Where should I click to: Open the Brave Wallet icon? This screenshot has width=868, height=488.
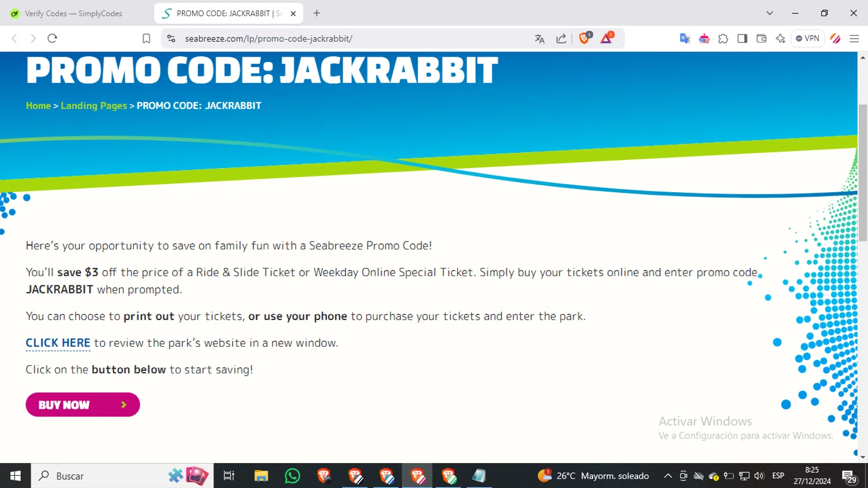pos(762,39)
